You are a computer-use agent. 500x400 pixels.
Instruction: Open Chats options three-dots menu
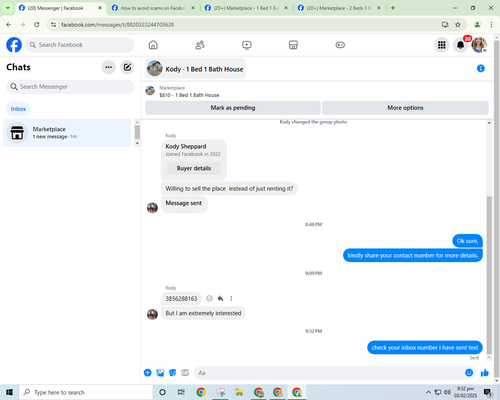click(x=108, y=67)
